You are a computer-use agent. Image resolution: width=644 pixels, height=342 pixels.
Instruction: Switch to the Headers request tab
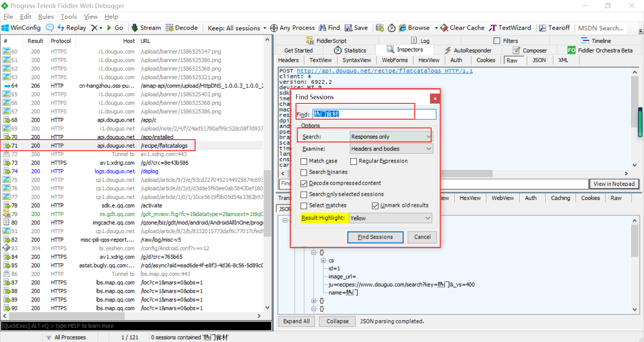pos(288,60)
